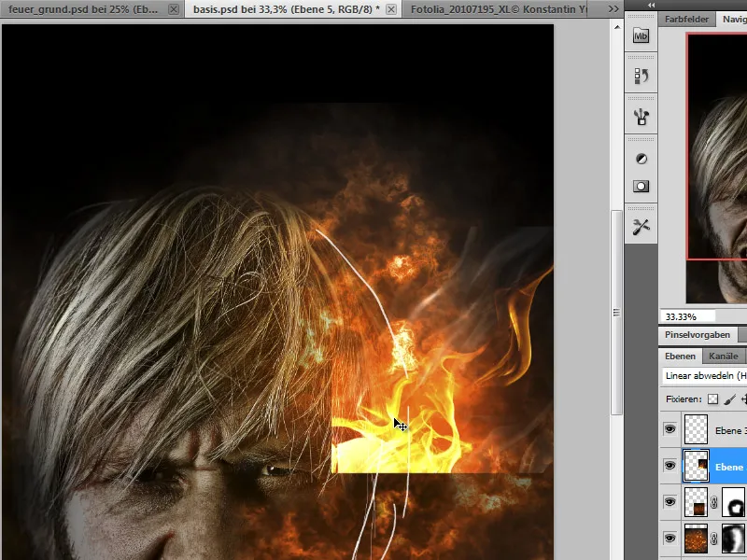747x560 pixels.
Task: Hide the selected Ebene 5 layer eye icon
Action: pyautogui.click(x=669, y=466)
